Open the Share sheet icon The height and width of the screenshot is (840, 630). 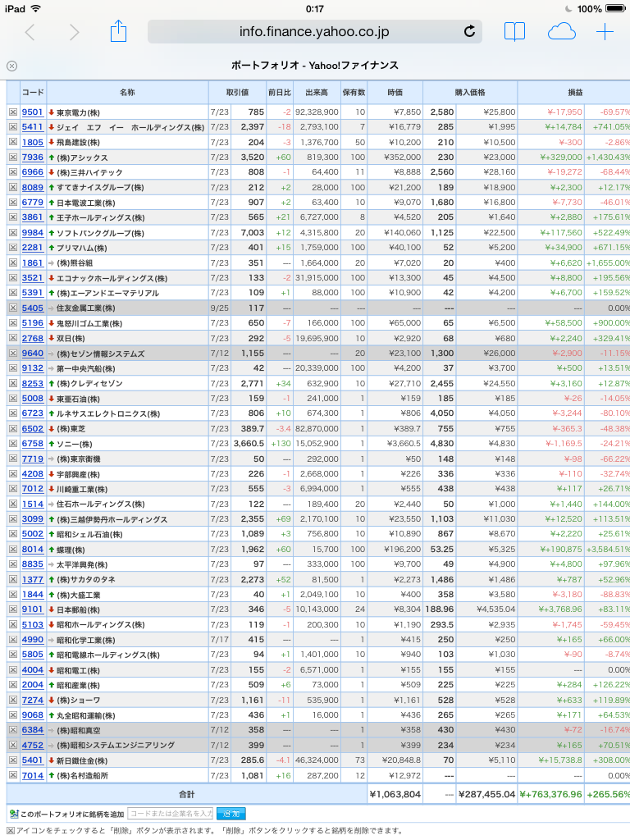pos(118,31)
